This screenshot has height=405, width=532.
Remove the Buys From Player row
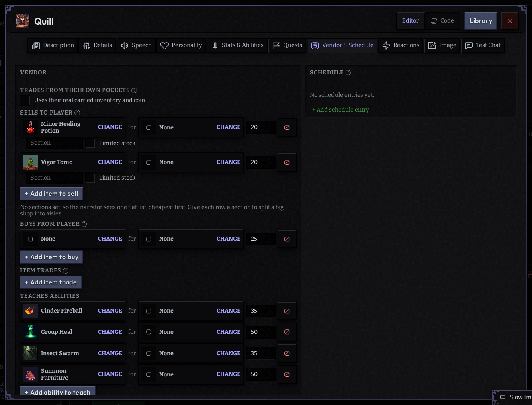tap(287, 239)
